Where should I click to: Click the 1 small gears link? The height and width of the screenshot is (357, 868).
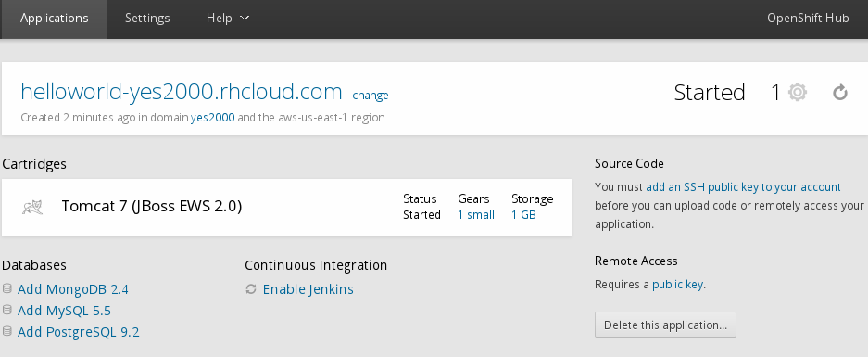(476, 215)
